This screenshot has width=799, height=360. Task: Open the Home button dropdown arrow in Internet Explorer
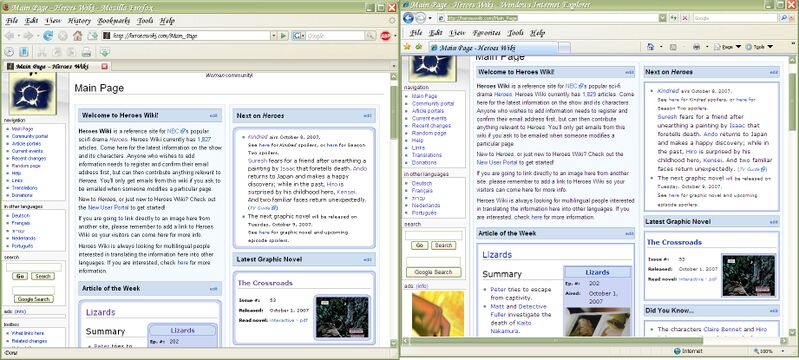660,47
